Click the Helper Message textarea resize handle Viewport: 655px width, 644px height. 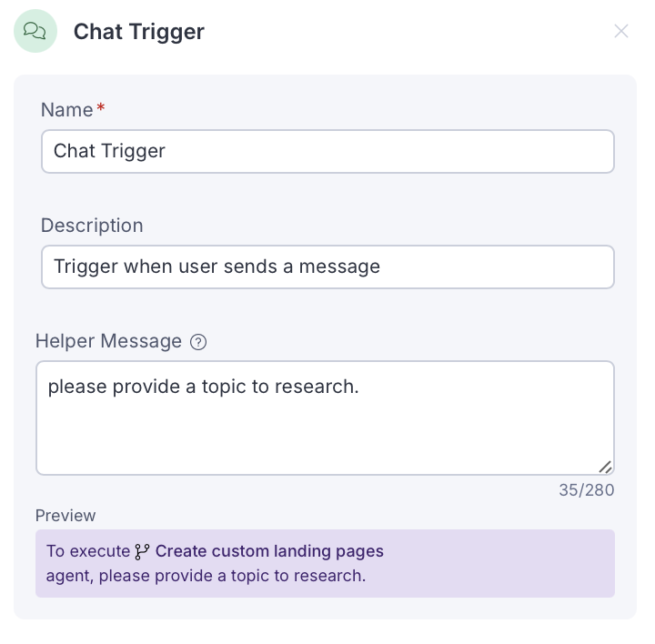click(x=605, y=467)
